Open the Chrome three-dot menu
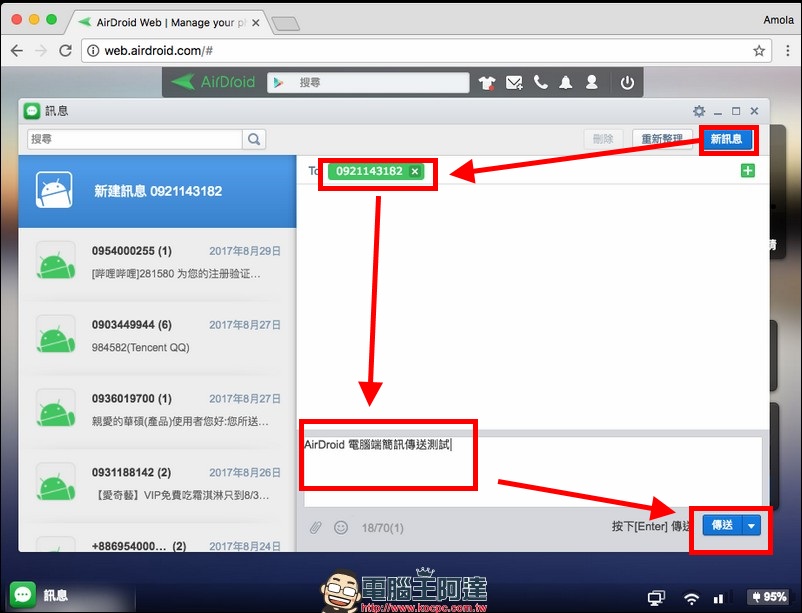The width and height of the screenshot is (802, 613). (788, 51)
